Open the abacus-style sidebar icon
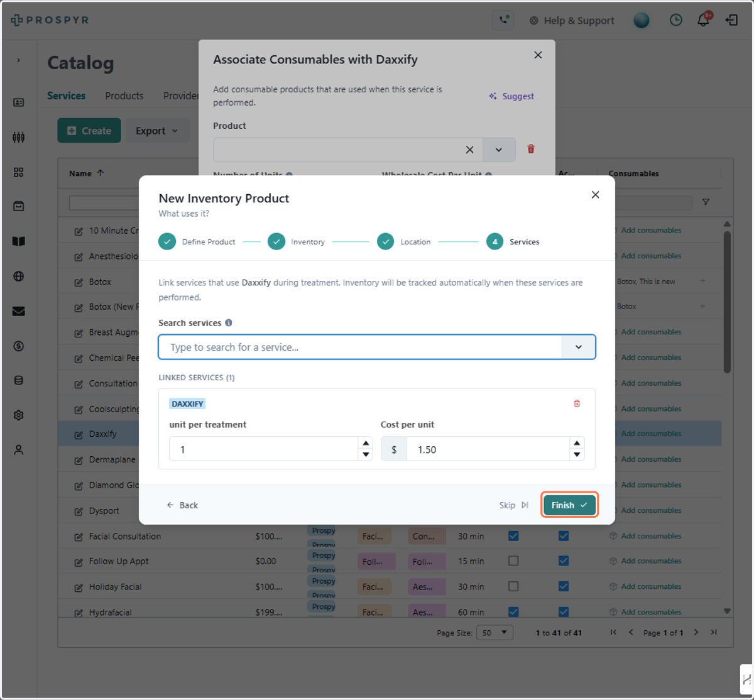Screen dimensions: 754x700 (19, 137)
